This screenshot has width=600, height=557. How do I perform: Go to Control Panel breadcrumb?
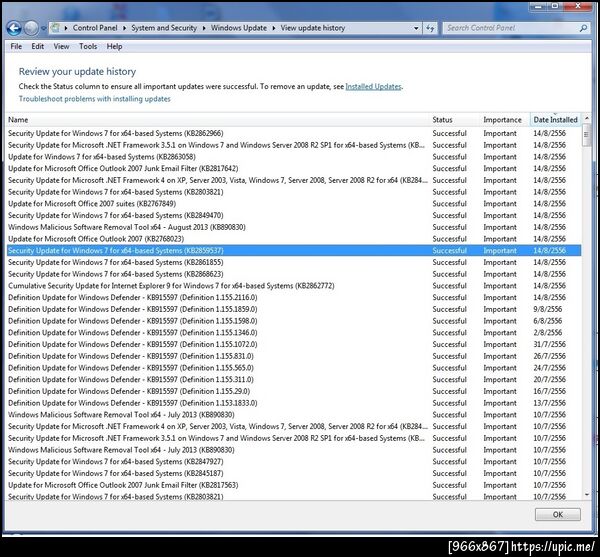click(95, 28)
